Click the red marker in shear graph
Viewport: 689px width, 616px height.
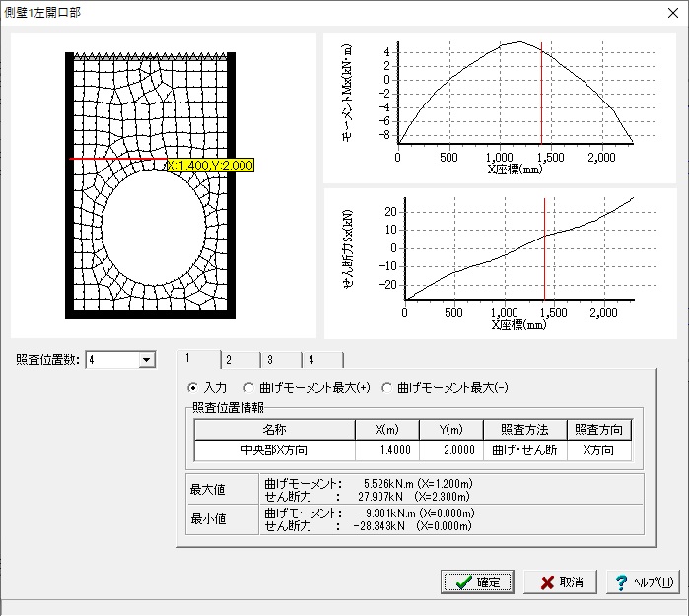(544, 248)
